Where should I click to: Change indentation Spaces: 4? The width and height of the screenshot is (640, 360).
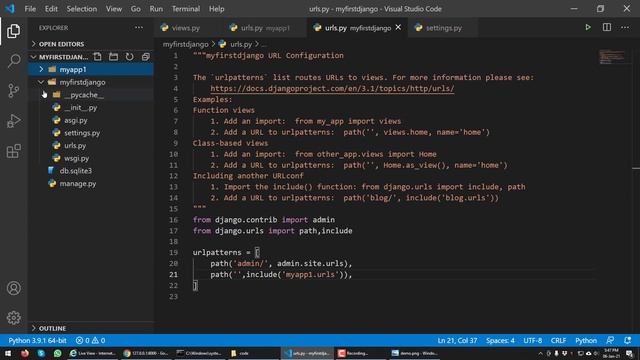pyautogui.click(x=500, y=340)
